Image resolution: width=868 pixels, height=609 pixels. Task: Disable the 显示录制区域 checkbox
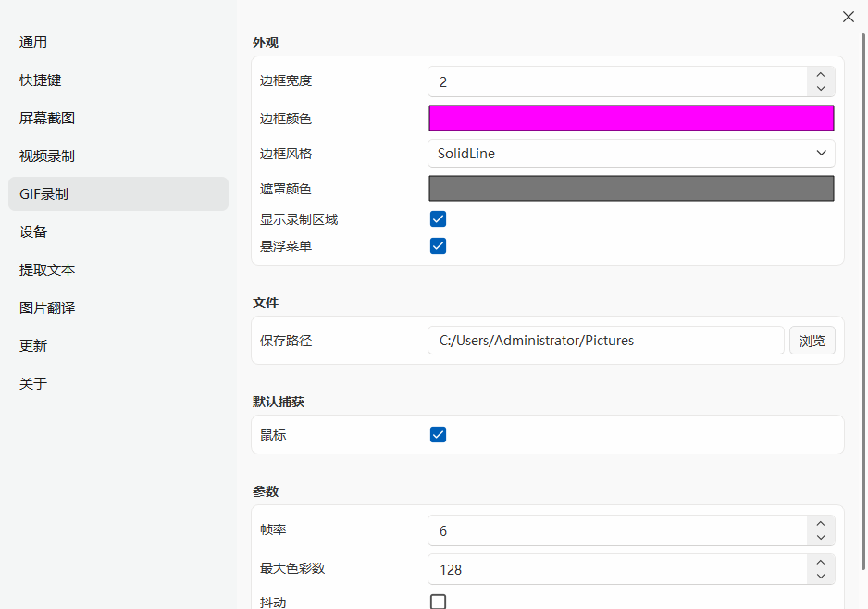tap(438, 218)
